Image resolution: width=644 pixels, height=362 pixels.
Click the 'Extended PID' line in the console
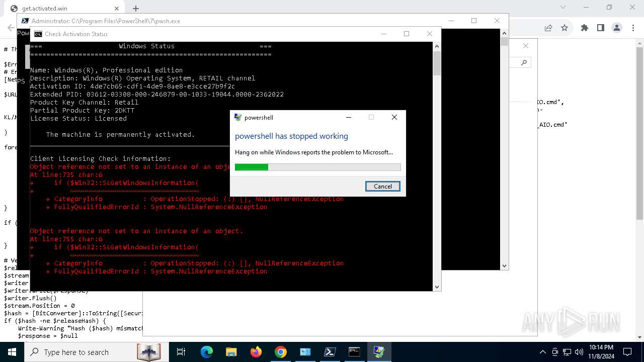click(x=157, y=95)
